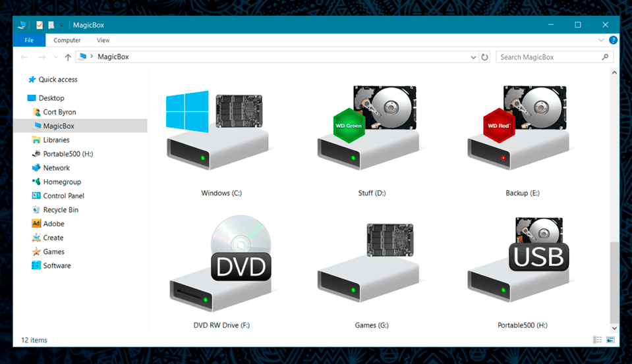Click the Windows (C:) label text

click(x=221, y=193)
